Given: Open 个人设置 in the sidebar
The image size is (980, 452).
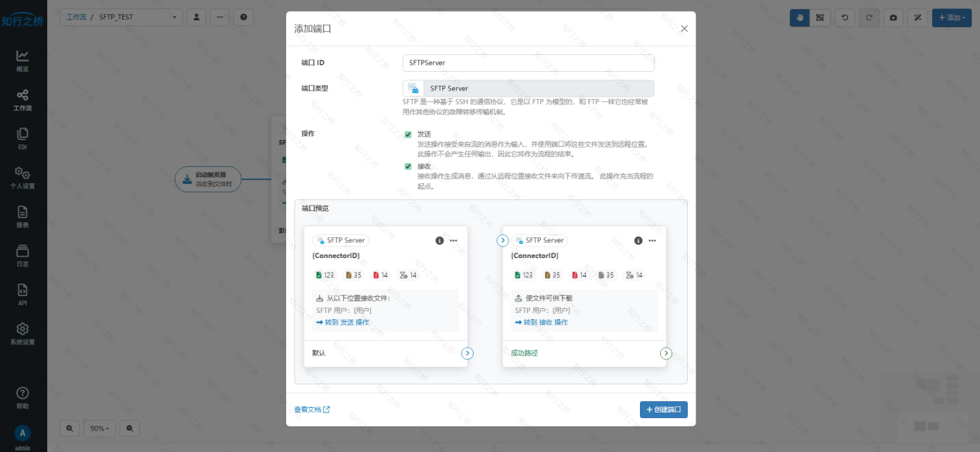Looking at the screenshot, I should pos(22,178).
